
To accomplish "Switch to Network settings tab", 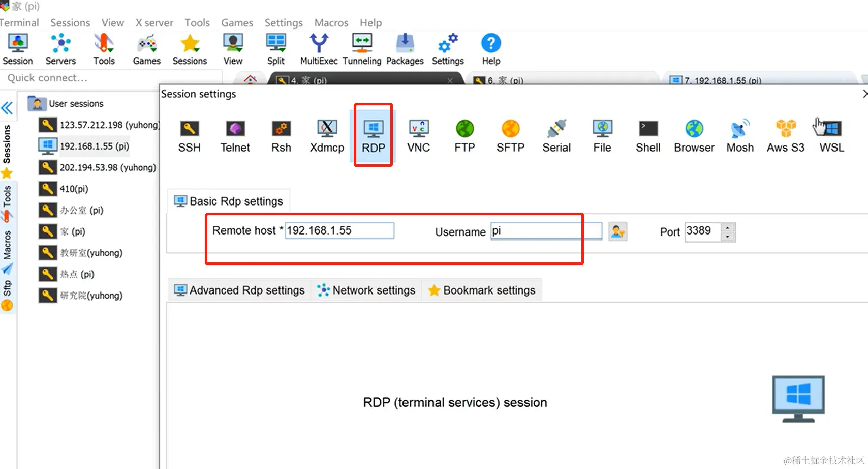I will click(x=366, y=290).
